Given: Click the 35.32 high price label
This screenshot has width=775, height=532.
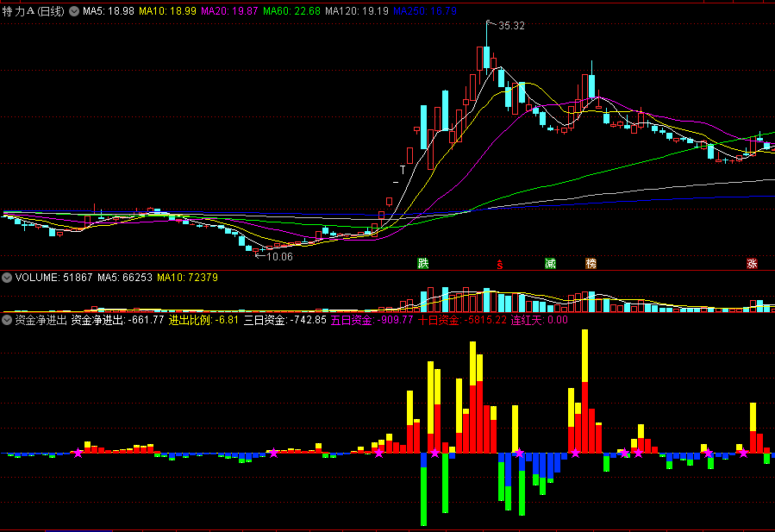Looking at the screenshot, I should tap(511, 26).
